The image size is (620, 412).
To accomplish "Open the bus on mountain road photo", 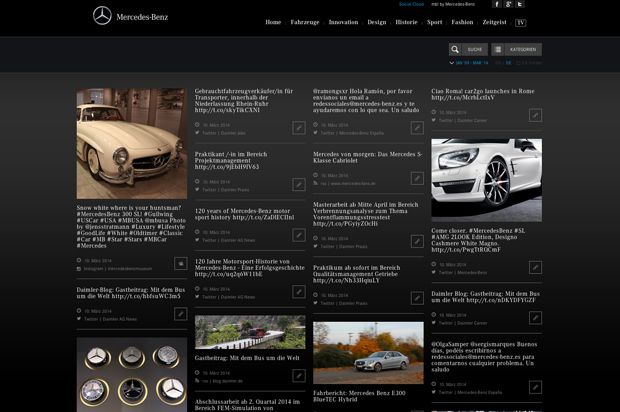I will [x=250, y=332].
